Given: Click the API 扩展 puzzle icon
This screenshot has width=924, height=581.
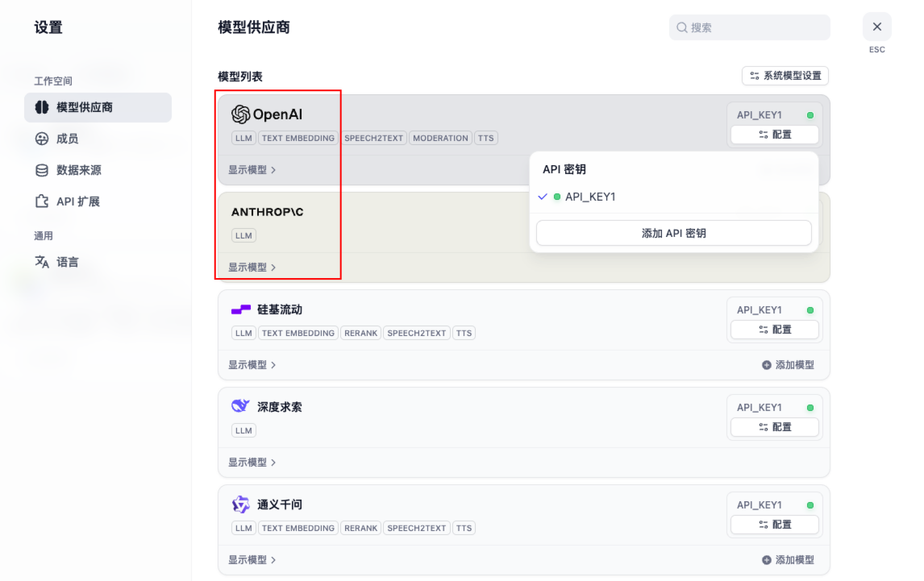Looking at the screenshot, I should 42,201.
